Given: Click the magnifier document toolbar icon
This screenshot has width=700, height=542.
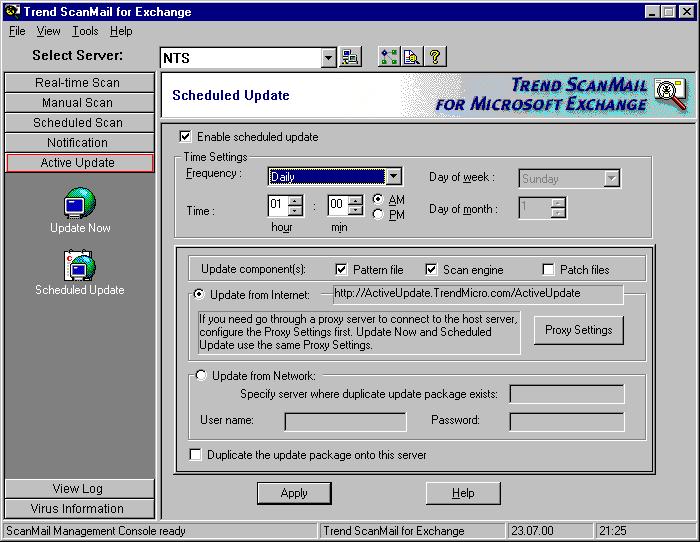Looking at the screenshot, I should click(x=412, y=58).
